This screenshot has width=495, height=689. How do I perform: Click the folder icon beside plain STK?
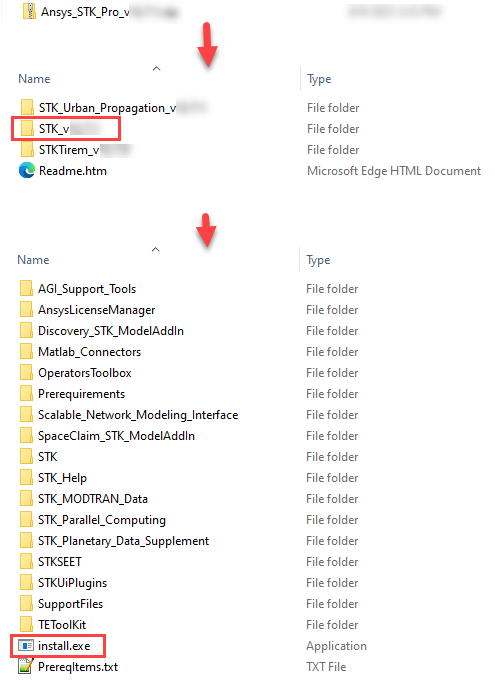coord(26,457)
